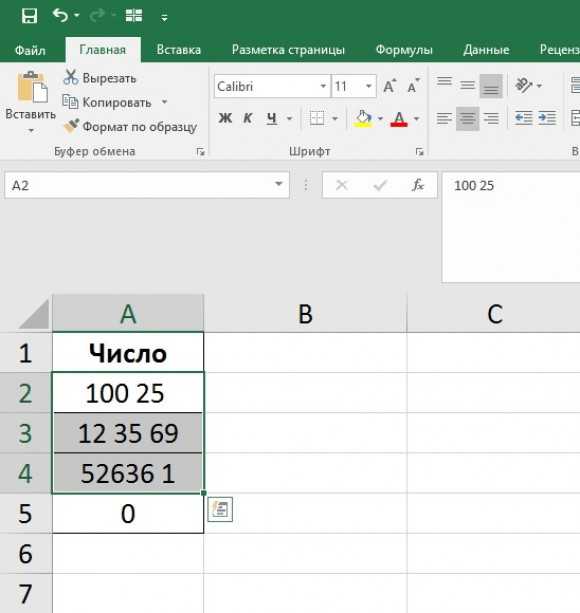Click the Paste Options icon near cell B5
Viewport: 580px width, 613px height.
pyautogui.click(x=220, y=509)
